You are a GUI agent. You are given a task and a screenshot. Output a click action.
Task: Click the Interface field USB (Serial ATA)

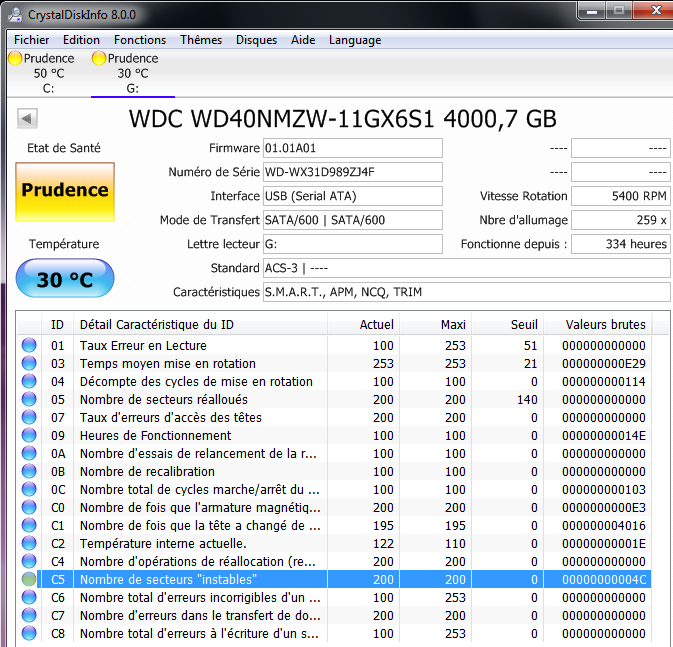coord(352,196)
